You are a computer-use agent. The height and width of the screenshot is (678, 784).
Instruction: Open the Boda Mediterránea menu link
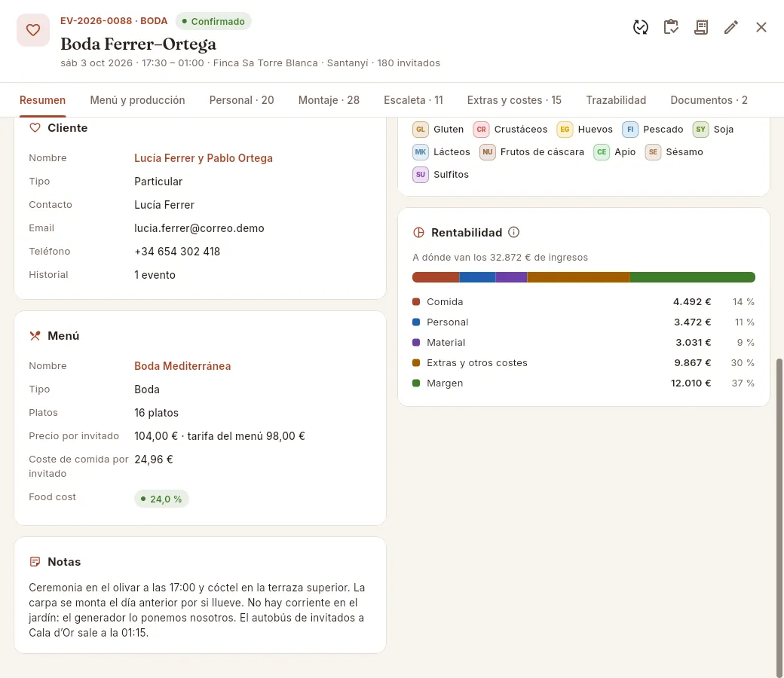pos(182,366)
